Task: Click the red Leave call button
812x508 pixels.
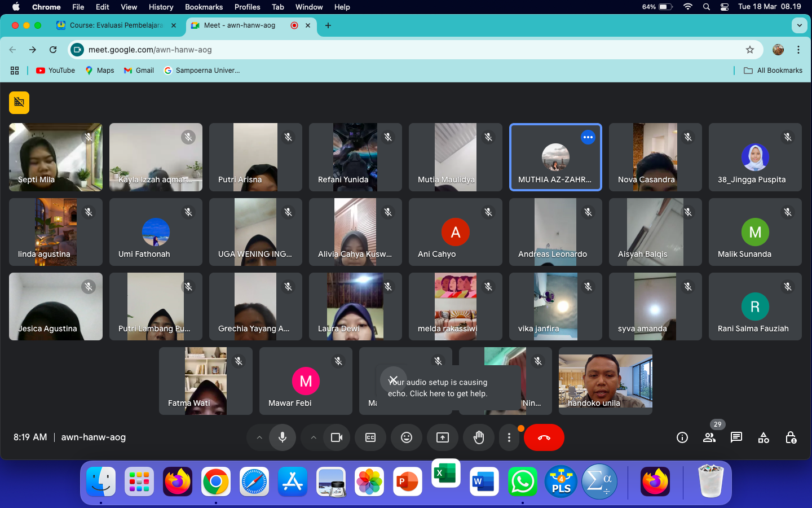Action: point(544,437)
